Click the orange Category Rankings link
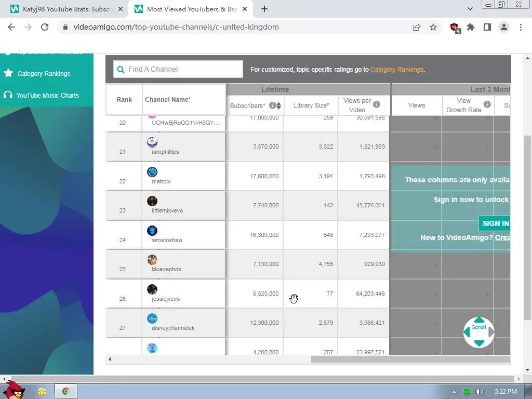 (x=396, y=70)
